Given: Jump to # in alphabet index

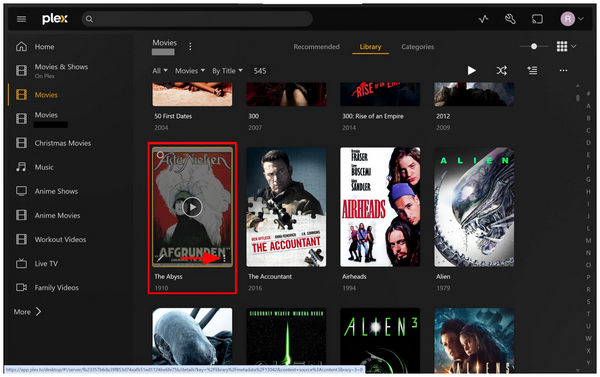Looking at the screenshot, I should click(589, 94).
